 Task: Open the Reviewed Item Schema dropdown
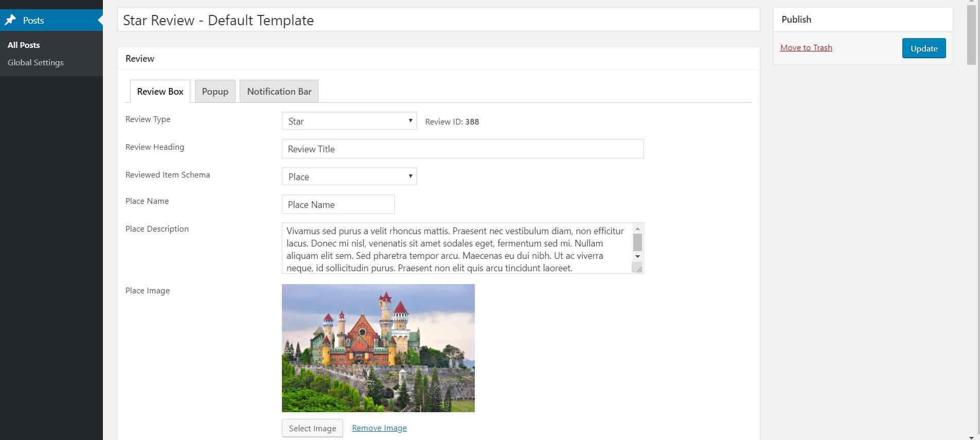[349, 177]
